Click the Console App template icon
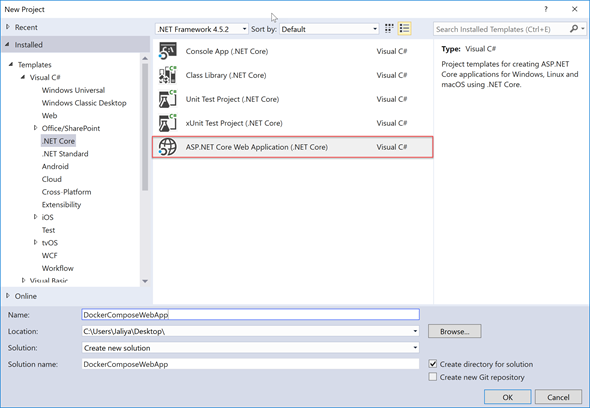Screen dimensions: 590x408 (x=167, y=51)
